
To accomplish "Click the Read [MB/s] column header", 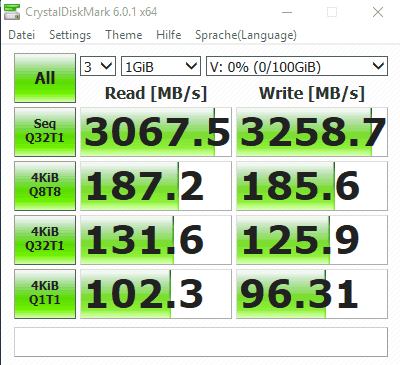I will click(x=156, y=93).
